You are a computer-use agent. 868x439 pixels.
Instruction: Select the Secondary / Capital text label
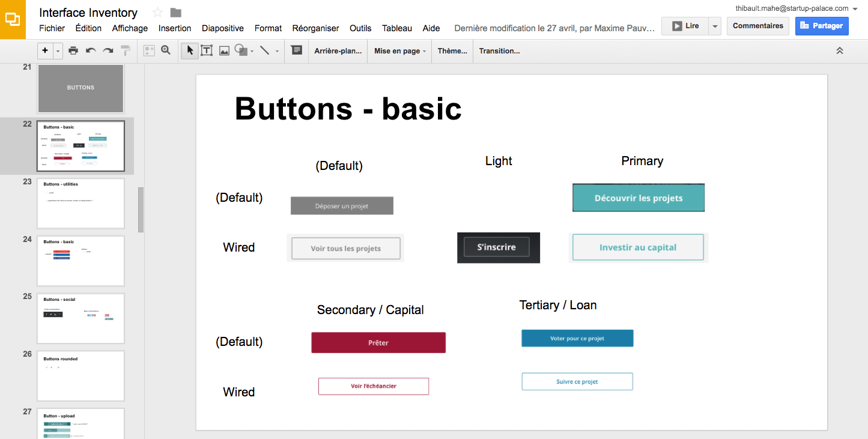(x=371, y=310)
